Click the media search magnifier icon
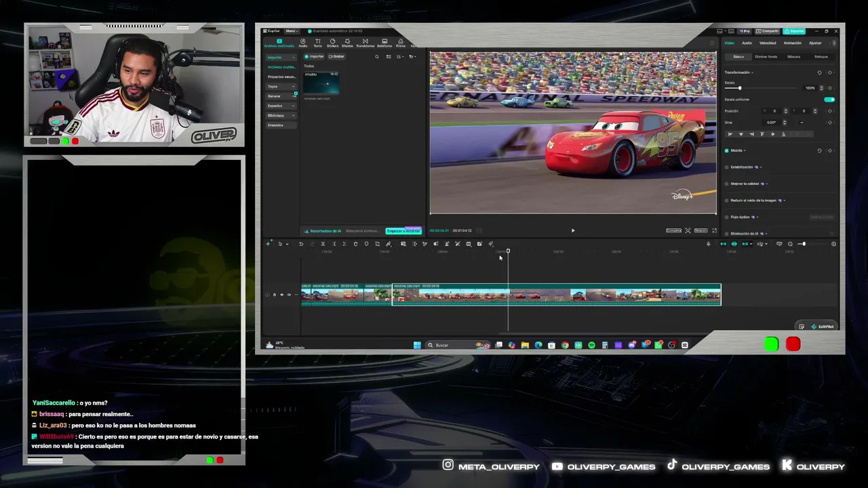The image size is (868, 488). (x=377, y=56)
